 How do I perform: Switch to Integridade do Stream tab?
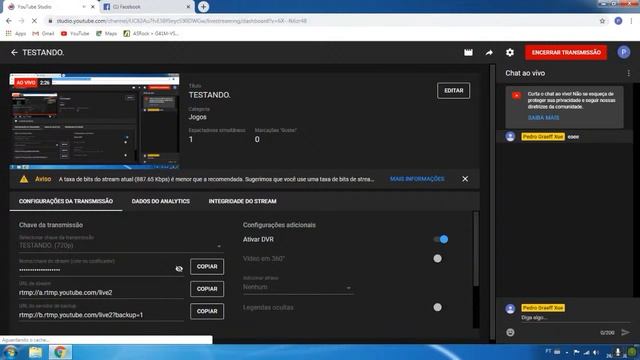(x=242, y=201)
